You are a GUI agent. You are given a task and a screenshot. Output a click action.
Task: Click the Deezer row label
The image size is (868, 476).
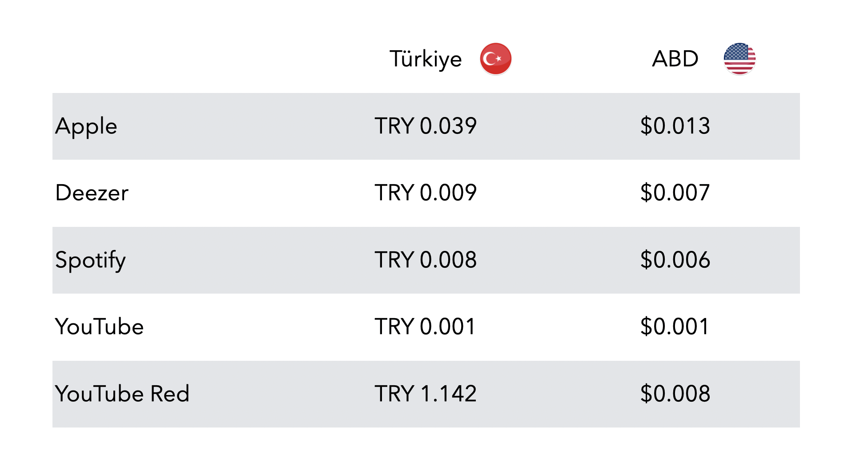tap(92, 193)
